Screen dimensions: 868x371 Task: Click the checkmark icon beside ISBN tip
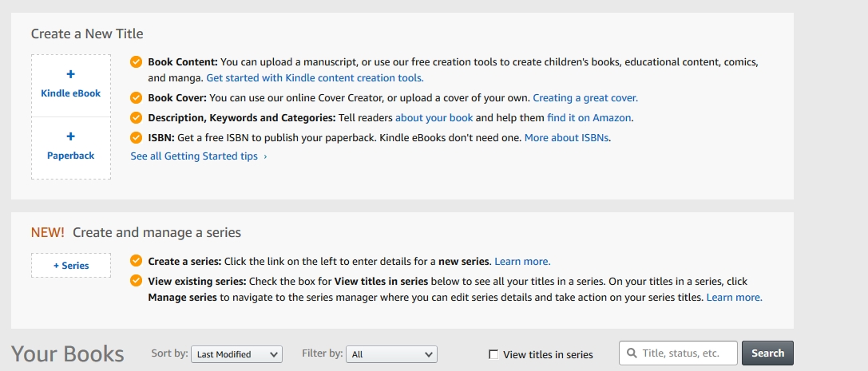(136, 137)
